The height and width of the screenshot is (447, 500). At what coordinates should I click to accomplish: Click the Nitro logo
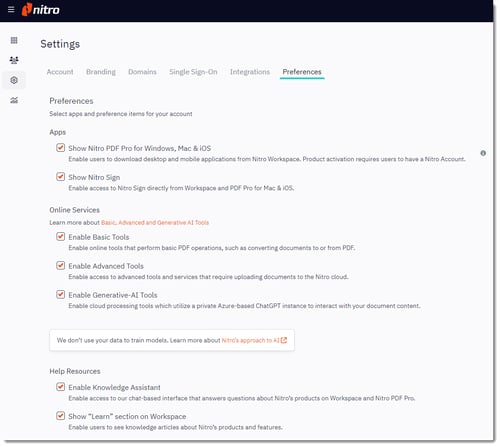[41, 9]
